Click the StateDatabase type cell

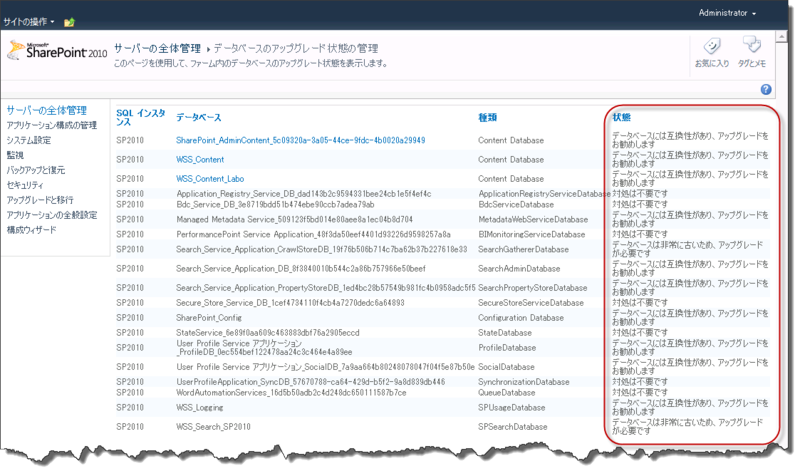click(x=505, y=333)
